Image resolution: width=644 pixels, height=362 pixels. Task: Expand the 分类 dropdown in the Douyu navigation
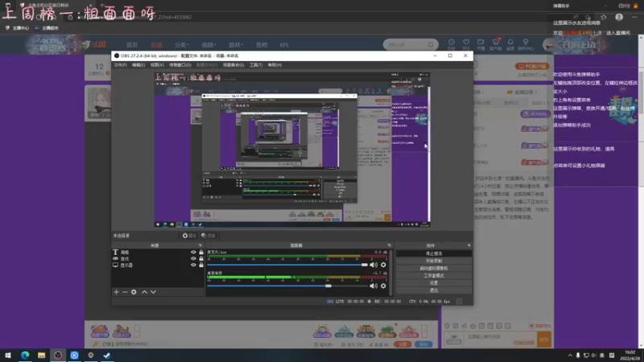click(x=182, y=45)
